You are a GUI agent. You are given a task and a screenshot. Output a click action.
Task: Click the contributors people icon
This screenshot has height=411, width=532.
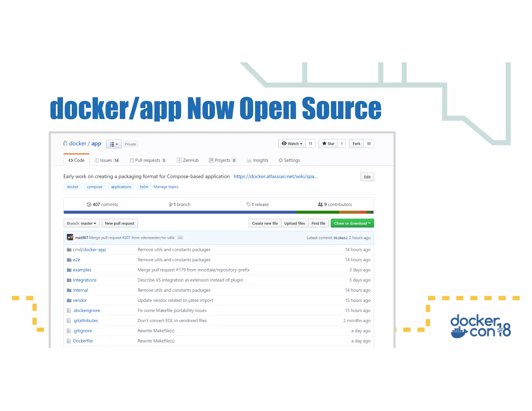[x=320, y=204]
